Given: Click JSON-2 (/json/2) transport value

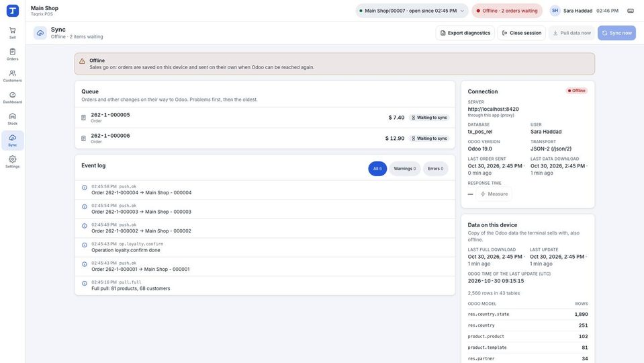Looking at the screenshot, I should pyautogui.click(x=551, y=149).
